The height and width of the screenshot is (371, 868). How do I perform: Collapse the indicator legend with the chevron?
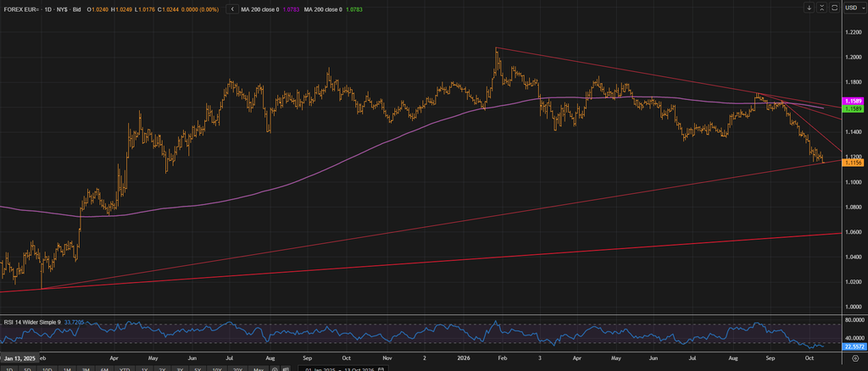(x=232, y=9)
